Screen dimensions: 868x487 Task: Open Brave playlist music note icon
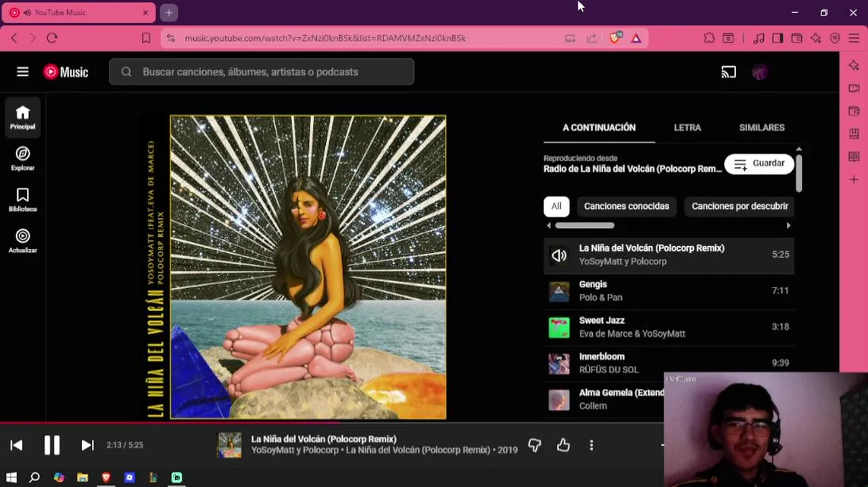point(758,39)
